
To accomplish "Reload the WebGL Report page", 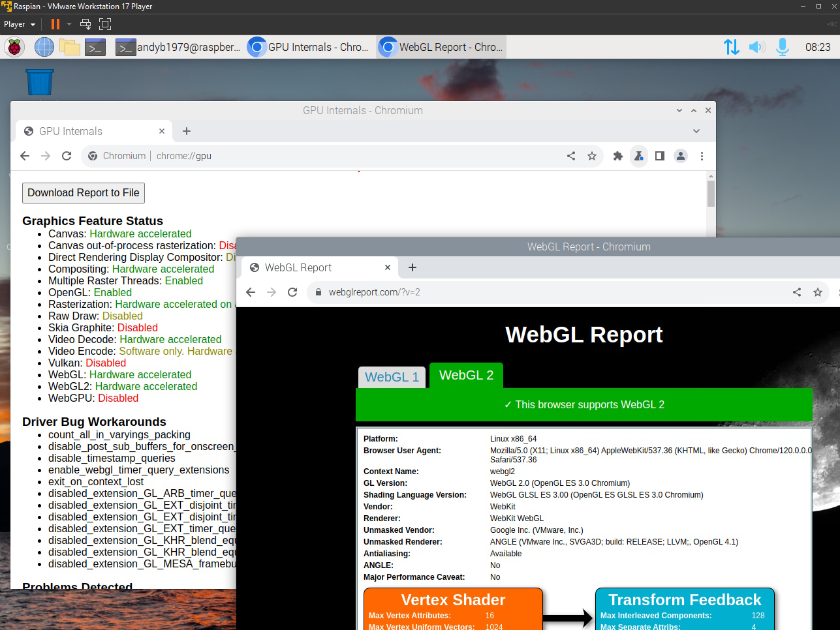I will point(292,292).
